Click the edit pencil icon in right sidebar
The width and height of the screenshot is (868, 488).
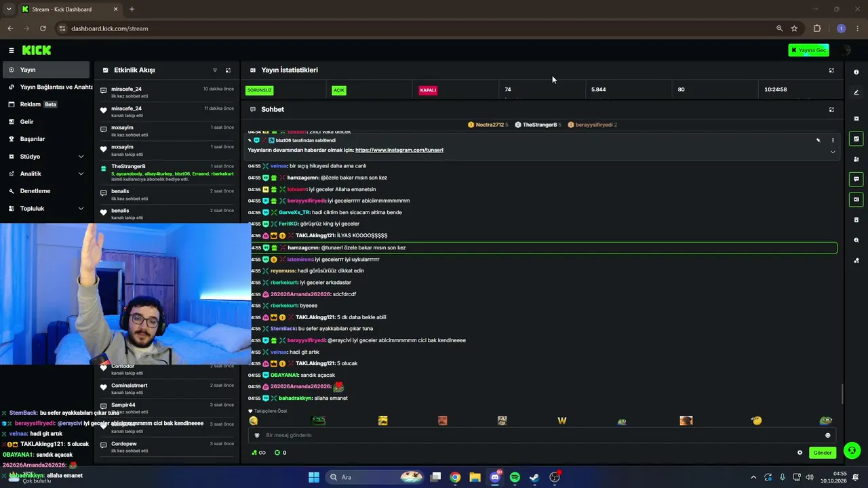click(856, 92)
